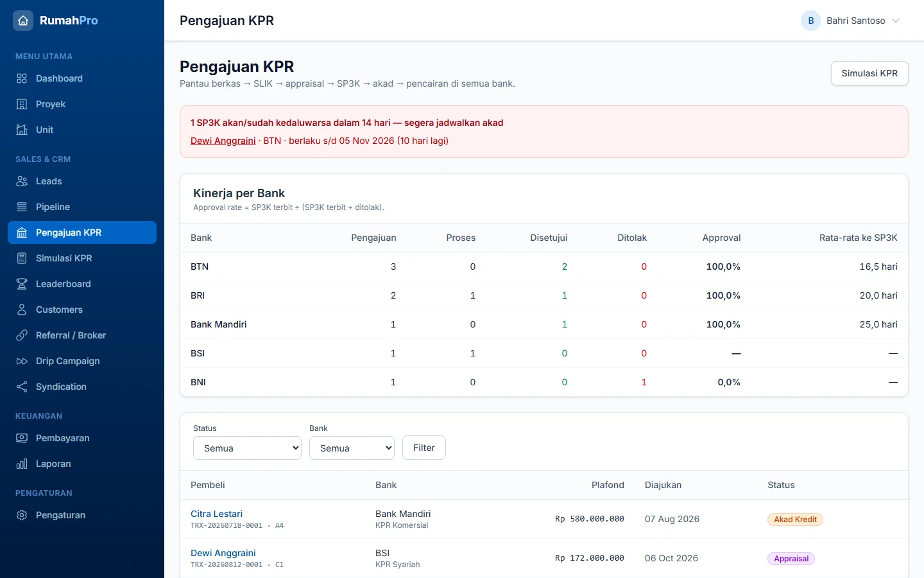Click the Syndication share icon
The width and height of the screenshot is (924, 578).
[22, 387]
